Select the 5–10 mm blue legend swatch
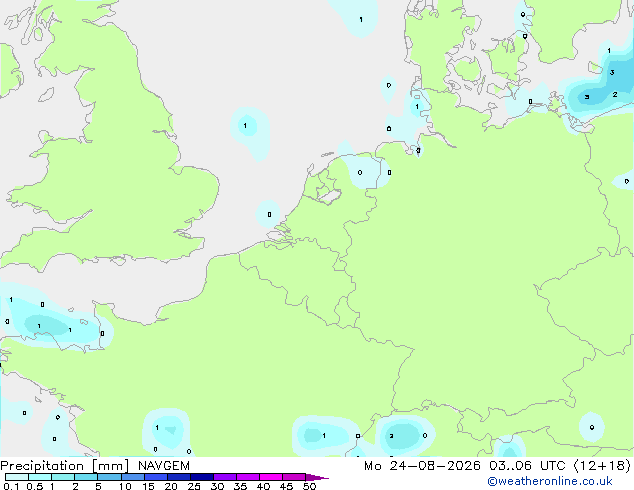The width and height of the screenshot is (634, 490). tap(109, 477)
